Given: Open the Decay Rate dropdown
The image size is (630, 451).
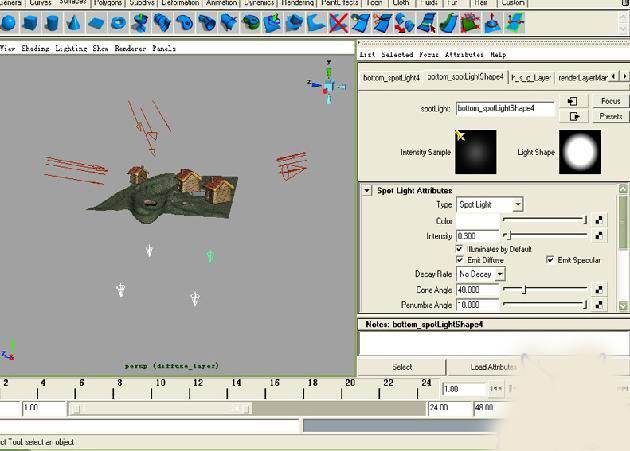Looking at the screenshot, I should (x=481, y=274).
